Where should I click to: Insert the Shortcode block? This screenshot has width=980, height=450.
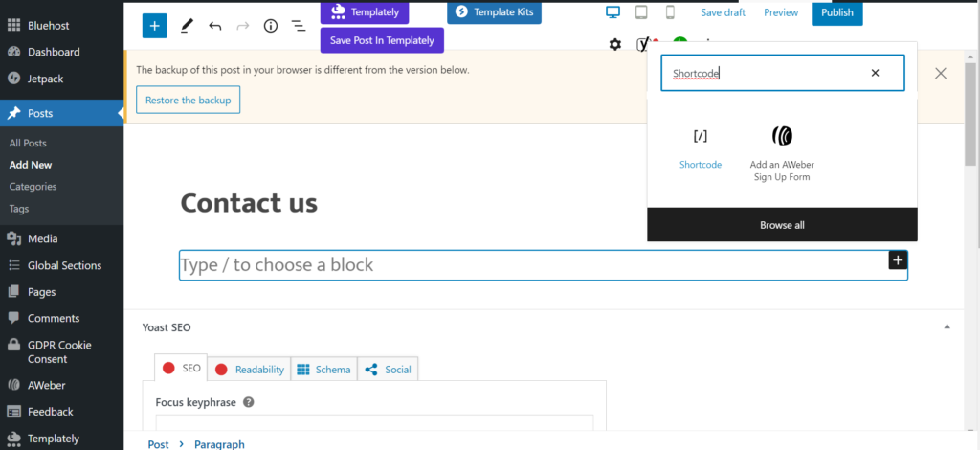701,146
